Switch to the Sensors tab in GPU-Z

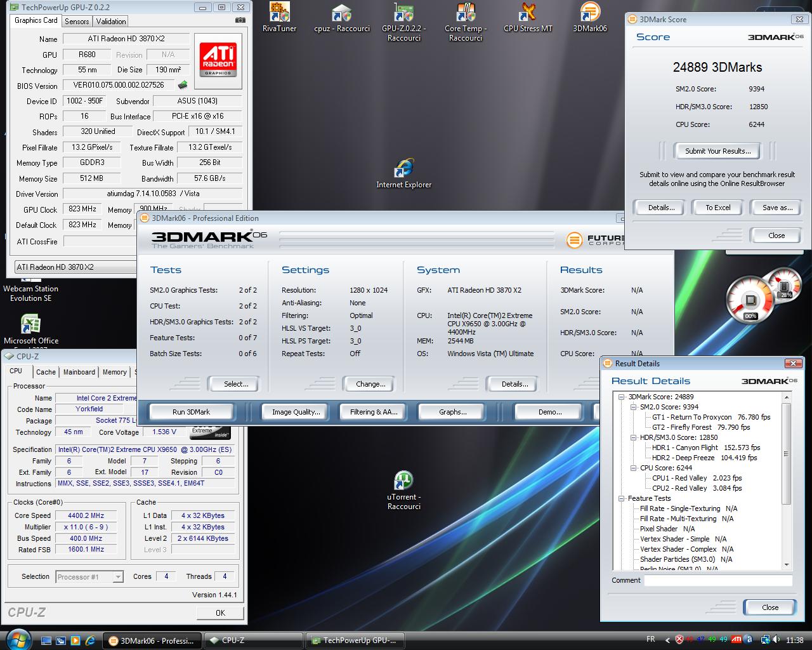pos(77,21)
